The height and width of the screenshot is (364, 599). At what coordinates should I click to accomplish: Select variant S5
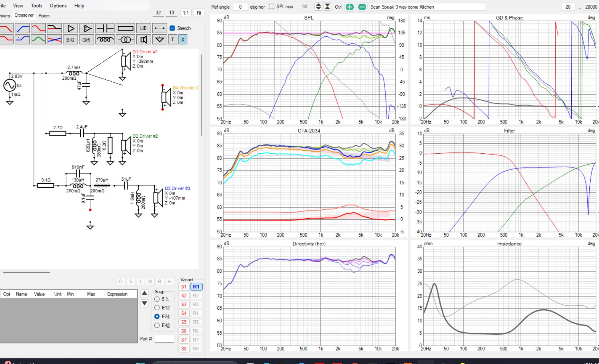[x=184, y=322]
